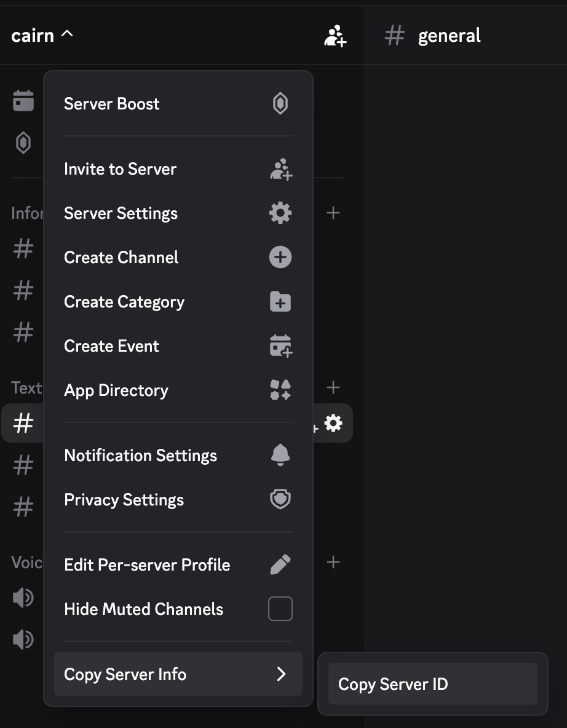567x728 pixels.
Task: Click the invite people icon beside cairn
Action: (335, 36)
